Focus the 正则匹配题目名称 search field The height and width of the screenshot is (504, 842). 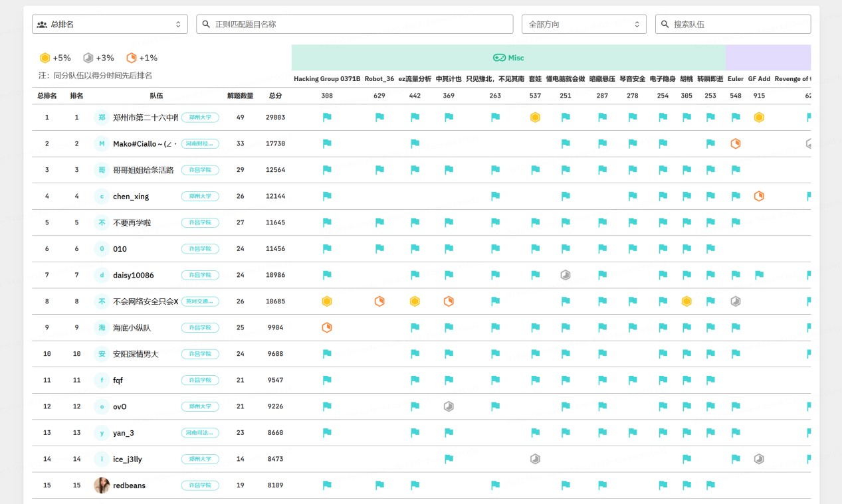(355, 25)
